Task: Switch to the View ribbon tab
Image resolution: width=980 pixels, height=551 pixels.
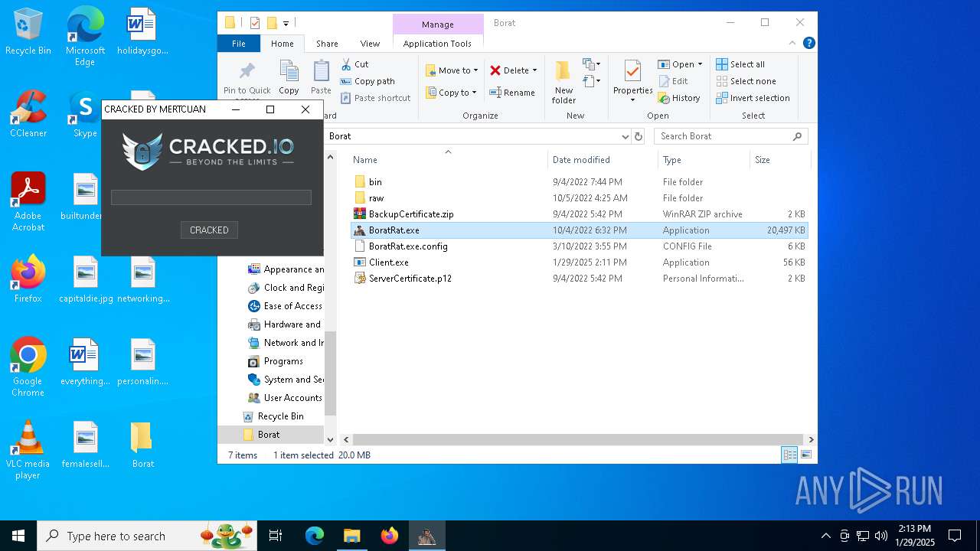Action: pyautogui.click(x=370, y=44)
